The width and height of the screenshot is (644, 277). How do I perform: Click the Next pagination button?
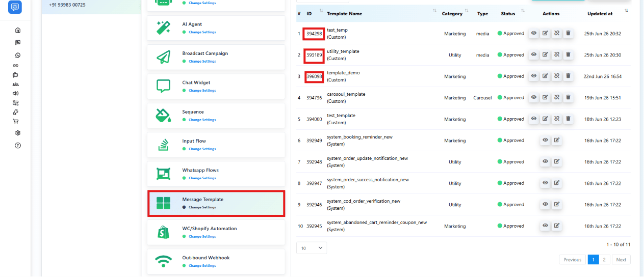pos(621,260)
